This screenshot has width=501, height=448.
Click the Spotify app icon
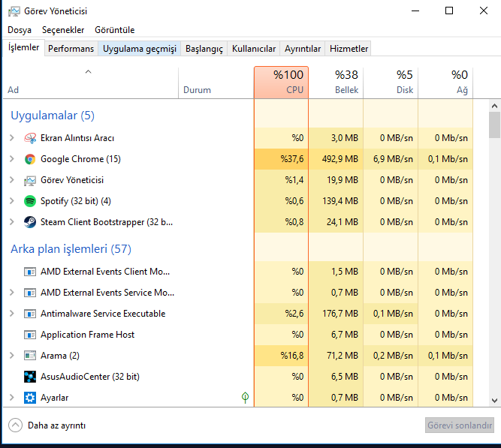pos(30,201)
